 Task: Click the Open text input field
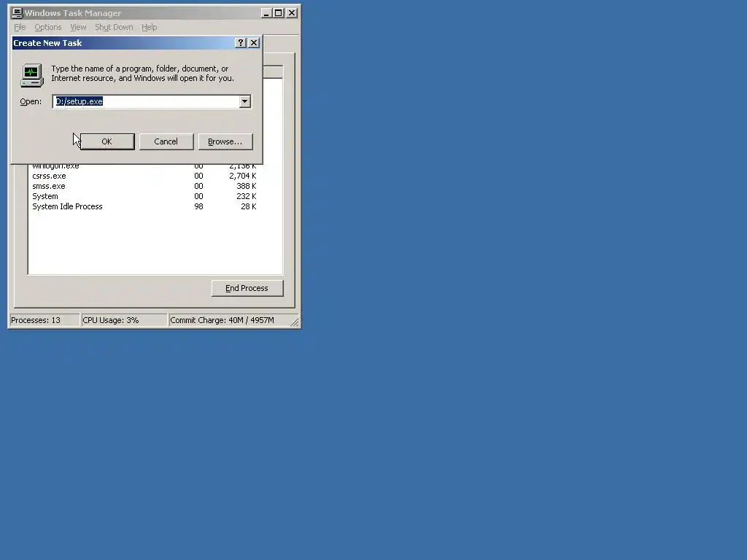tap(146, 101)
